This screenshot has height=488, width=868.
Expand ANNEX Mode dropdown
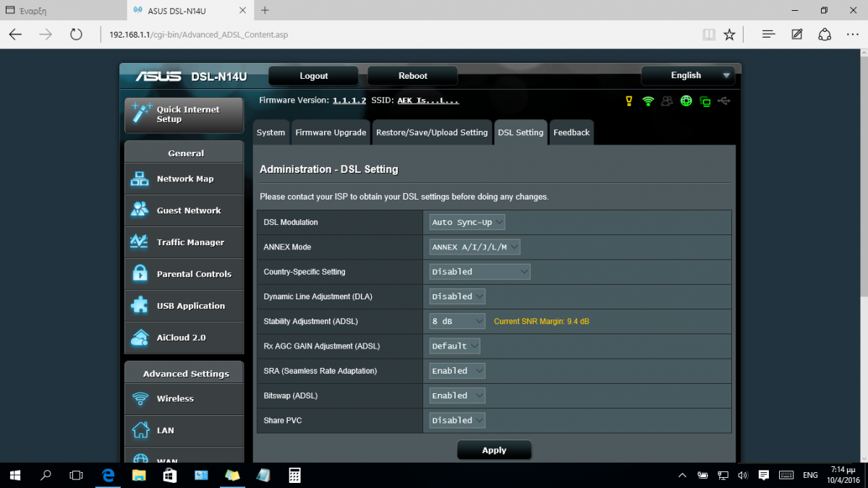(x=475, y=247)
